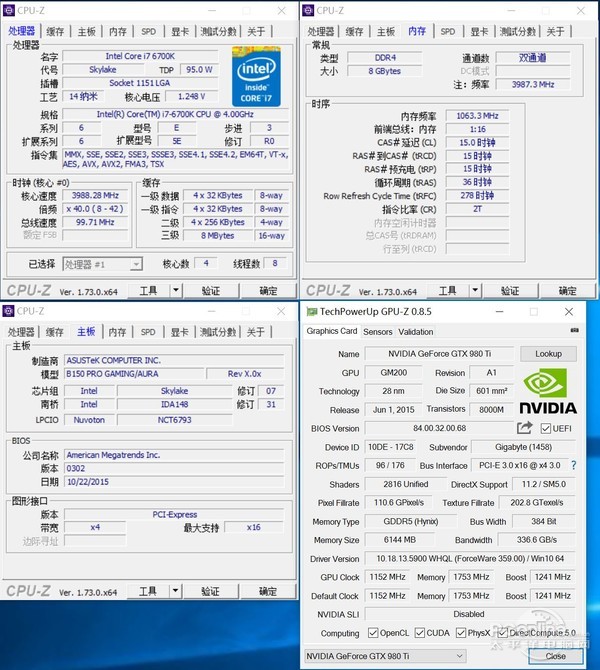Toggle the UEFI checkbox
Image resolution: width=600 pixels, height=670 pixels.
point(546,429)
